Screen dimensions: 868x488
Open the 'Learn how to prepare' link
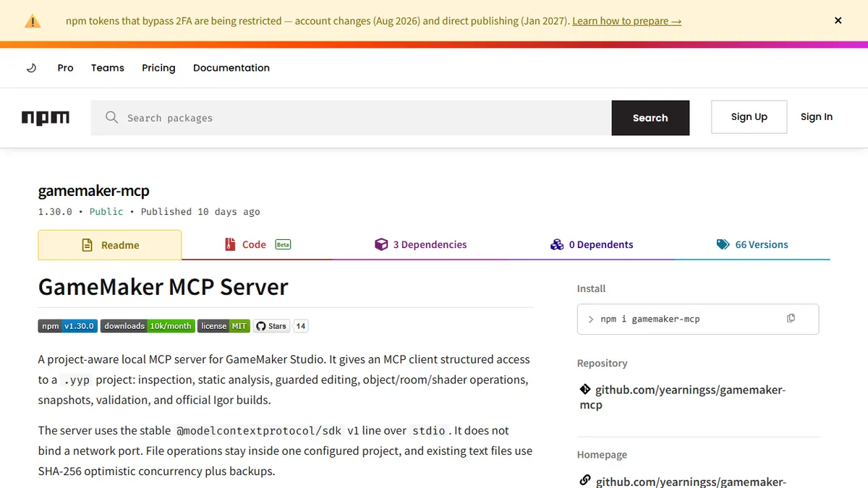click(x=626, y=21)
